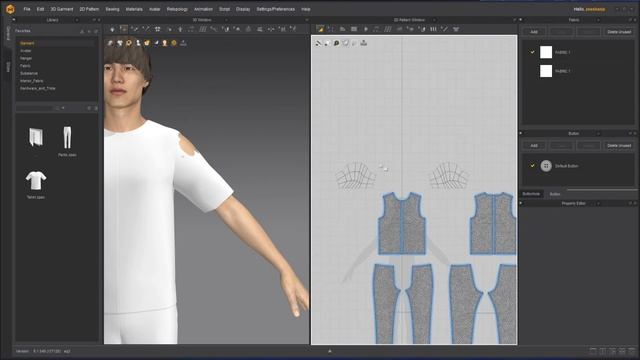Click the three vertical bars icon in 2D toolbar
Image resolution: width=640 pixels, height=360 pixels.
pos(433,29)
